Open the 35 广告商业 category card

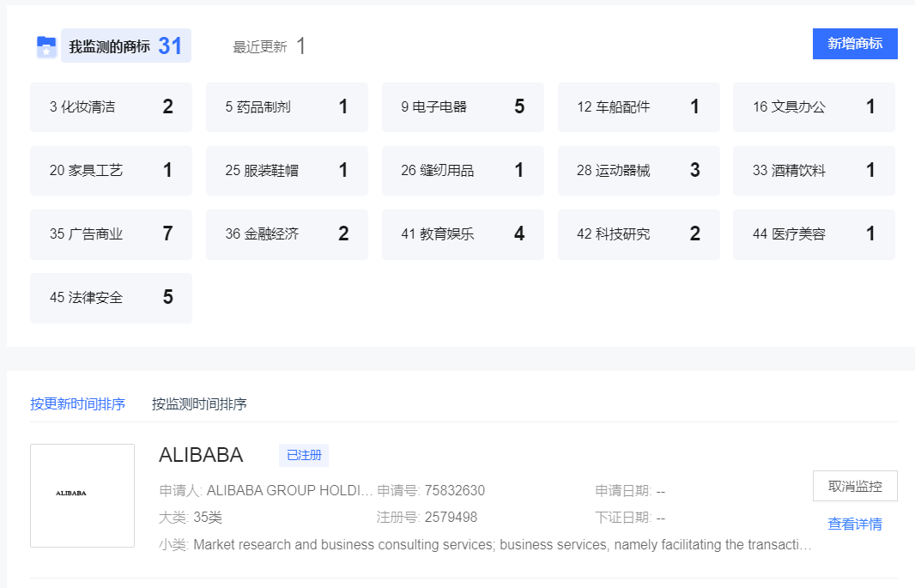[111, 233]
